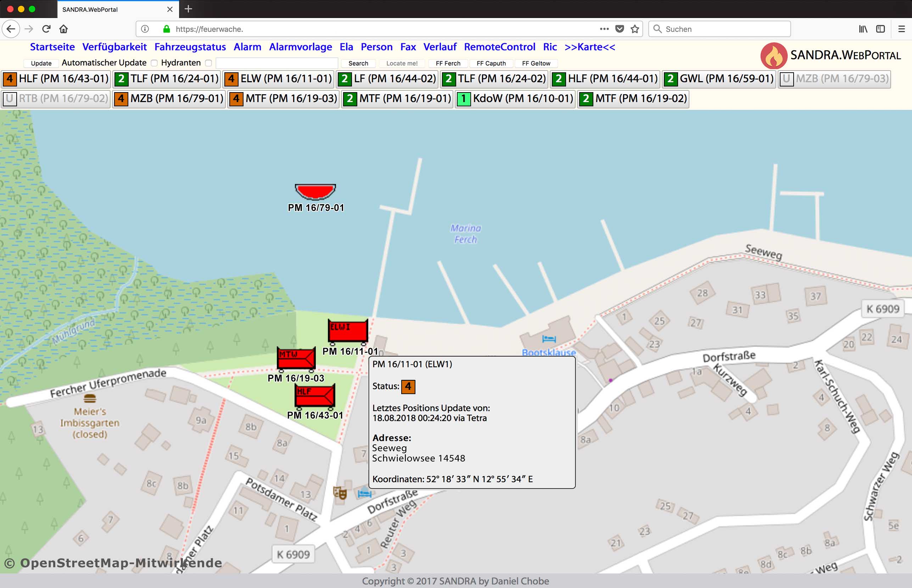Select vehicle MTF (PM 16/19-02)
The width and height of the screenshot is (912, 588).
tap(633, 99)
